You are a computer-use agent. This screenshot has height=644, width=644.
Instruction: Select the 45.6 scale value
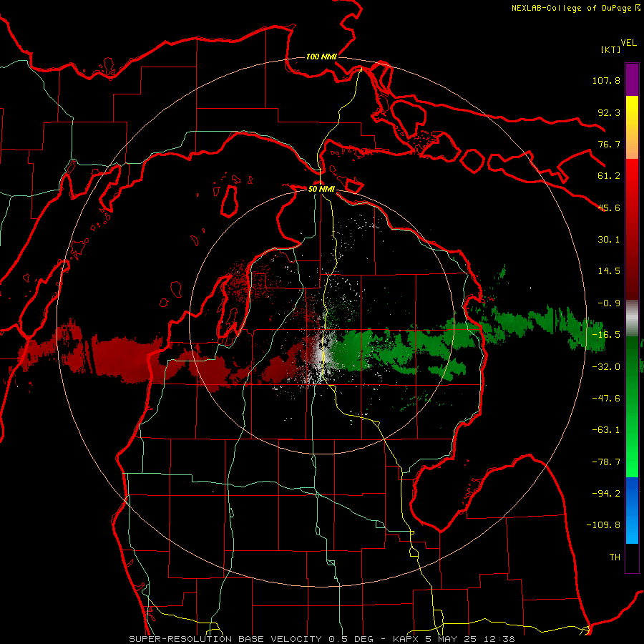pyautogui.click(x=609, y=208)
